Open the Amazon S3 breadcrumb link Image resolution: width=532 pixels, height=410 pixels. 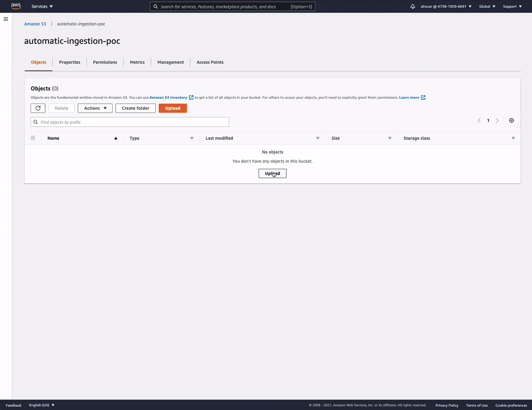tap(35, 24)
